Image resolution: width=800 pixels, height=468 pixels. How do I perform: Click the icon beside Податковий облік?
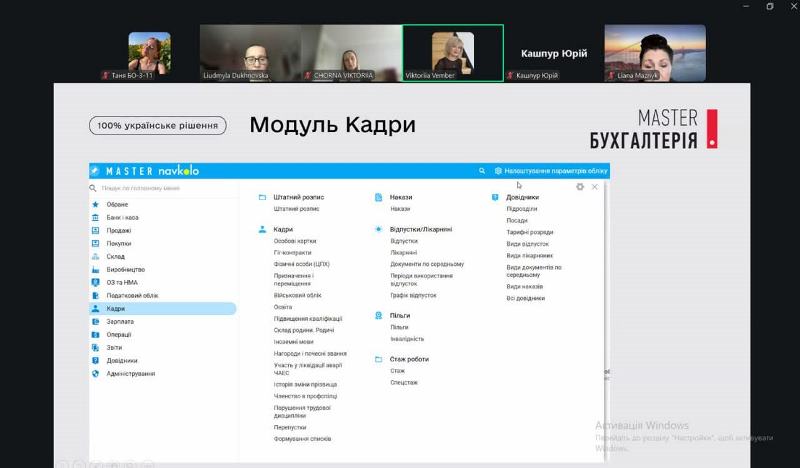95,295
